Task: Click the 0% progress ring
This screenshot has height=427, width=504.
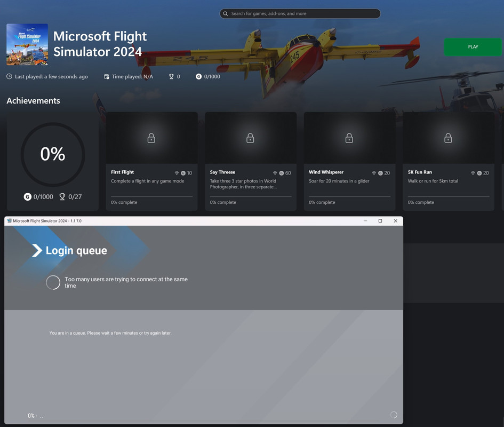Action: (x=53, y=154)
